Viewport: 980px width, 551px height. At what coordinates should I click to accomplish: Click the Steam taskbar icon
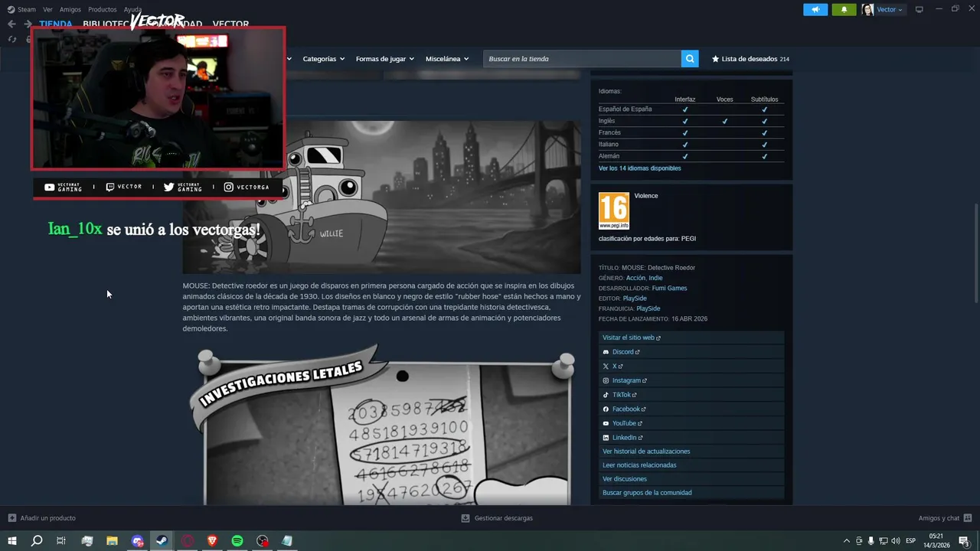click(x=162, y=541)
